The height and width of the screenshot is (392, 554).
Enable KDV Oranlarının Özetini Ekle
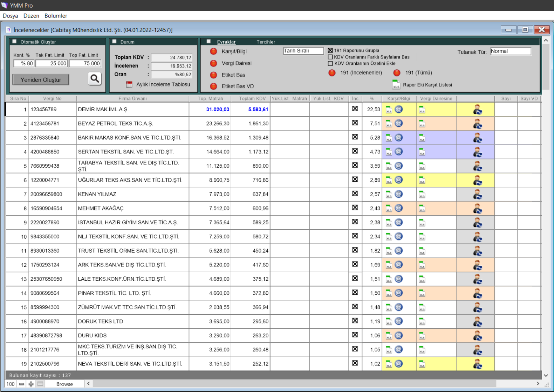pos(330,63)
